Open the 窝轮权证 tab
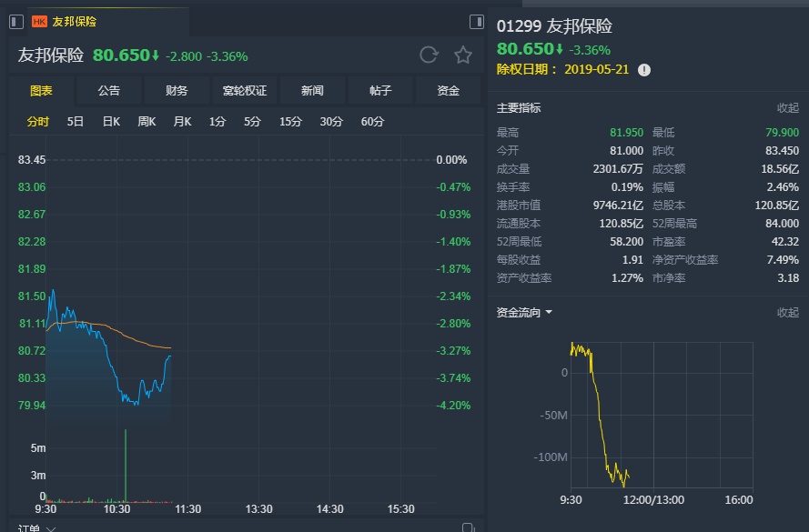The image size is (809, 532). click(245, 91)
